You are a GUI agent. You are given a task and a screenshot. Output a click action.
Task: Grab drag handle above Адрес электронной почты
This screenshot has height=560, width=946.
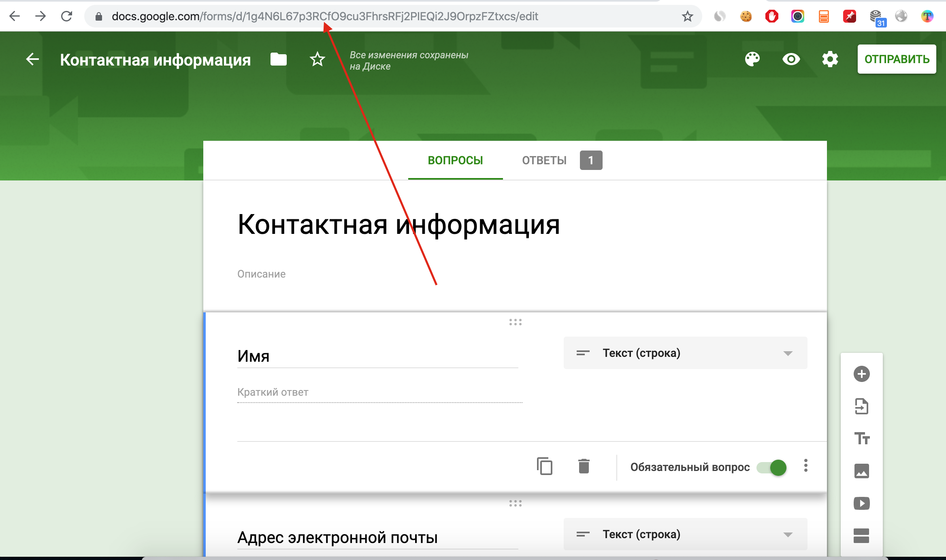tap(515, 503)
